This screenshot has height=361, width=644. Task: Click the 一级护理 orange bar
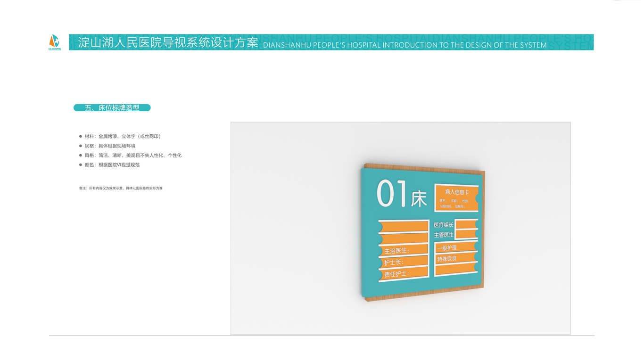[x=456, y=247]
